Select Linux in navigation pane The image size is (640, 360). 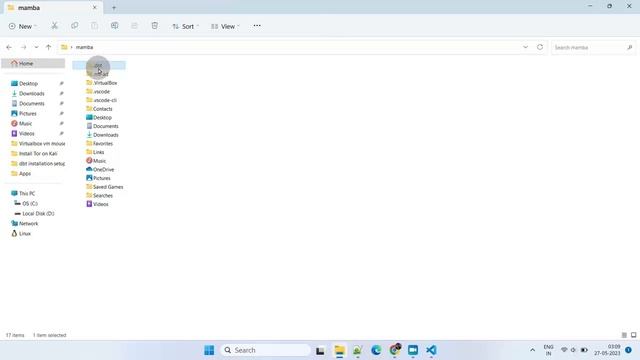pos(25,233)
